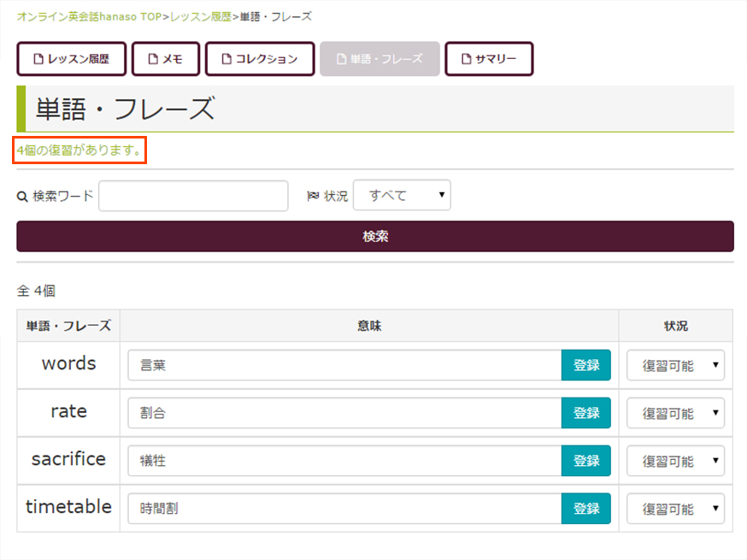Open the レッスン履歴 tab
Image resolution: width=747 pixels, height=560 pixels.
[x=72, y=59]
